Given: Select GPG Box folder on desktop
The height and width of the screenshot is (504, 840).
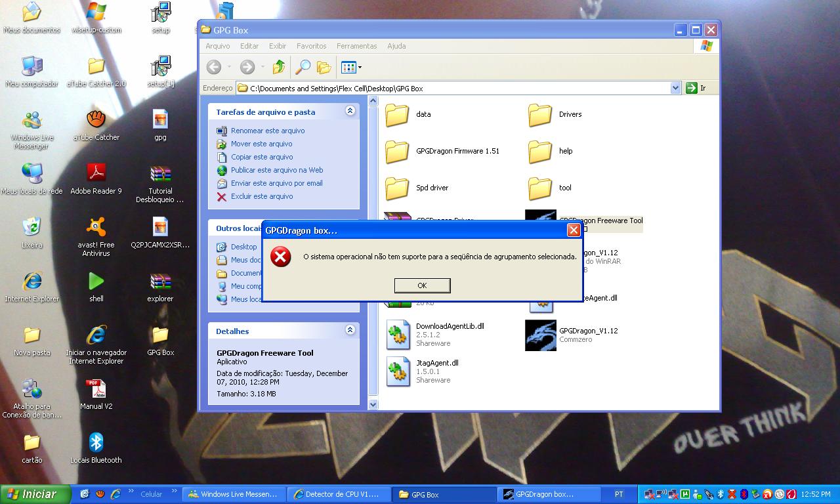Looking at the screenshot, I should (x=160, y=341).
